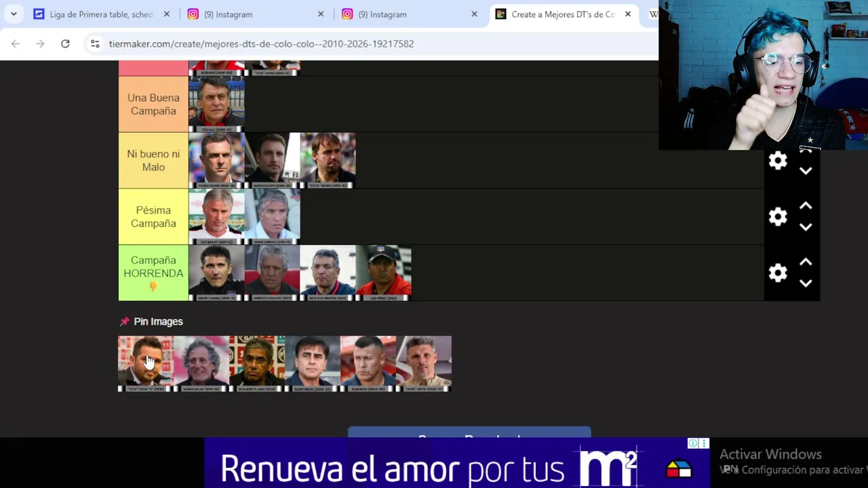This screenshot has width=868, height=488.
Task: Select the coach photo in Una Buena Campaña row
Action: click(x=216, y=104)
